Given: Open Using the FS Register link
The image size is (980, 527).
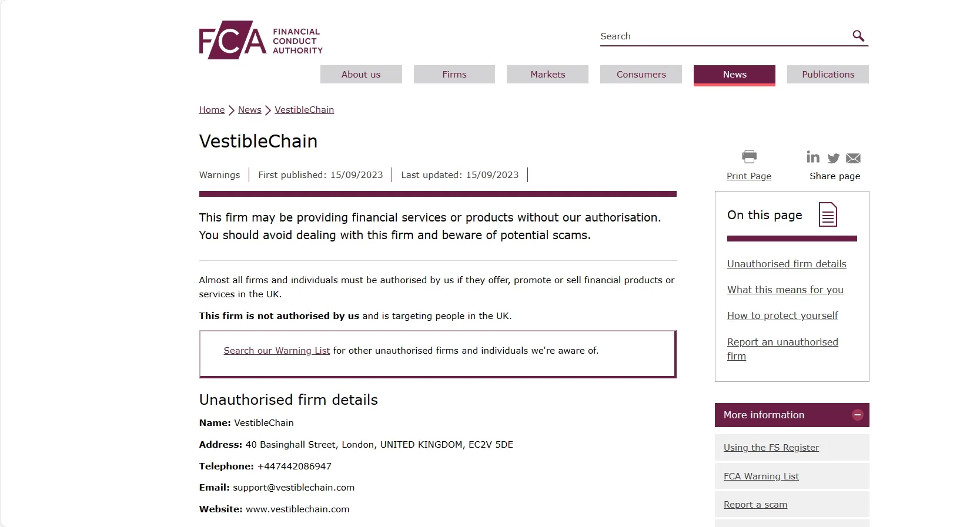Looking at the screenshot, I should 771,448.
